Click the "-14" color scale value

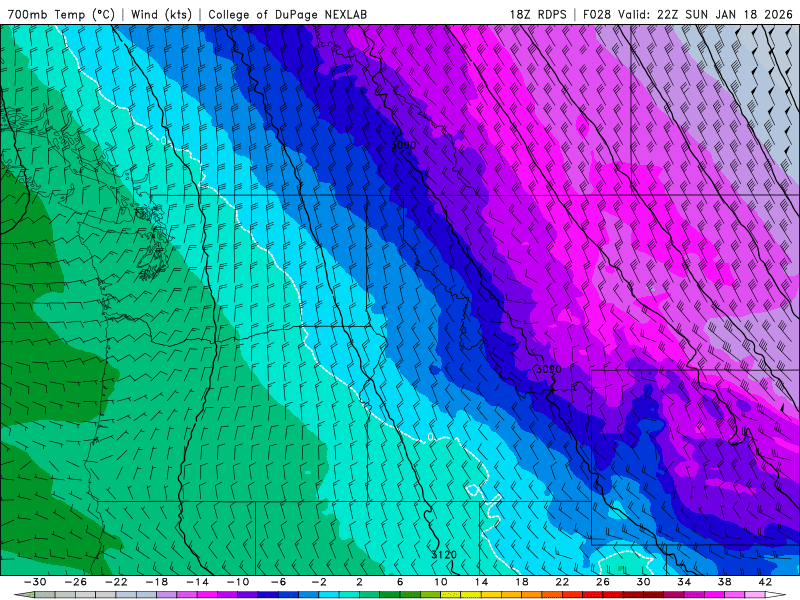pyautogui.click(x=197, y=582)
